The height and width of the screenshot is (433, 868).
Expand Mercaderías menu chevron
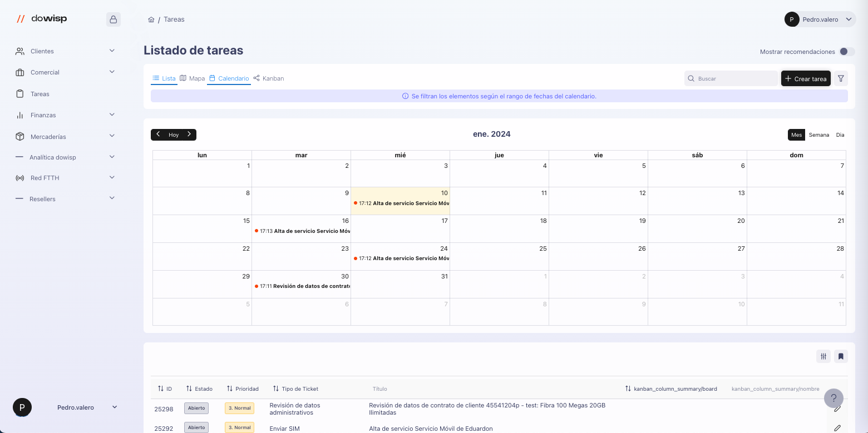tap(112, 136)
